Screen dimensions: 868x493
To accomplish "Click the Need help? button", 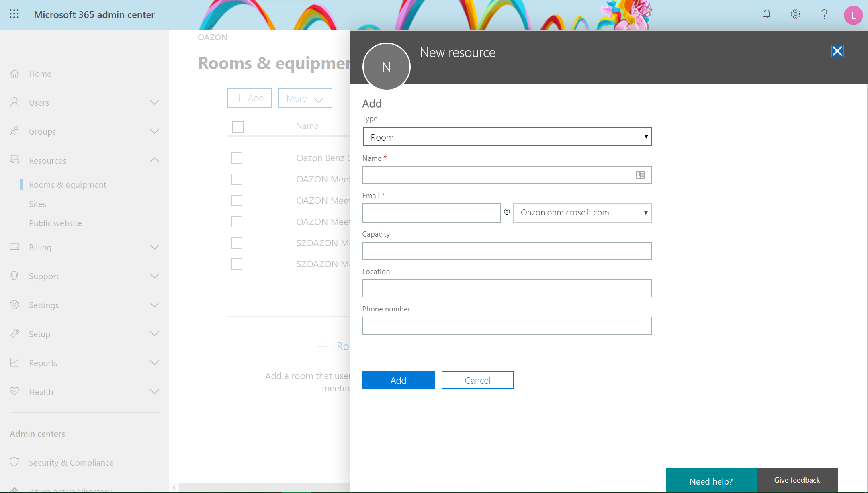I will (711, 481).
